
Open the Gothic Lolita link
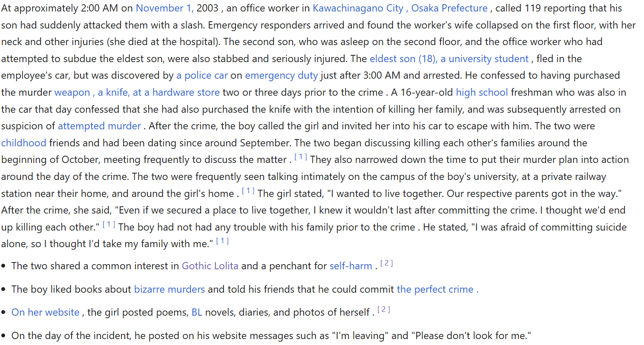[210, 266]
